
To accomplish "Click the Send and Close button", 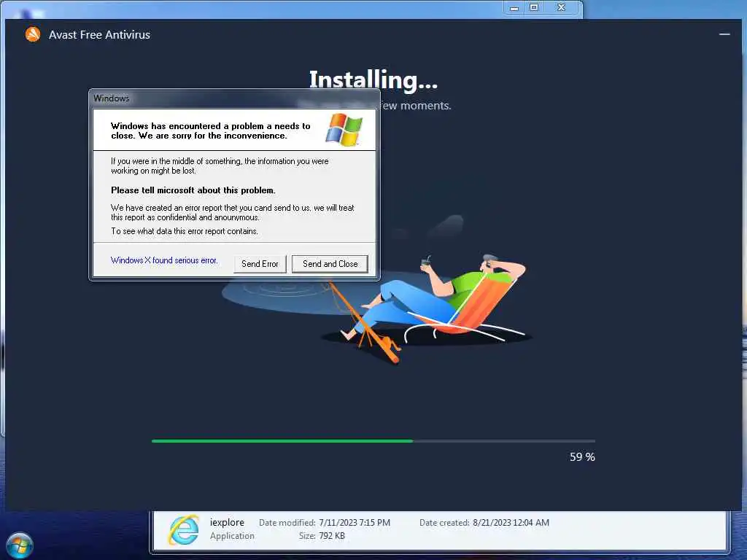I will pyautogui.click(x=330, y=264).
